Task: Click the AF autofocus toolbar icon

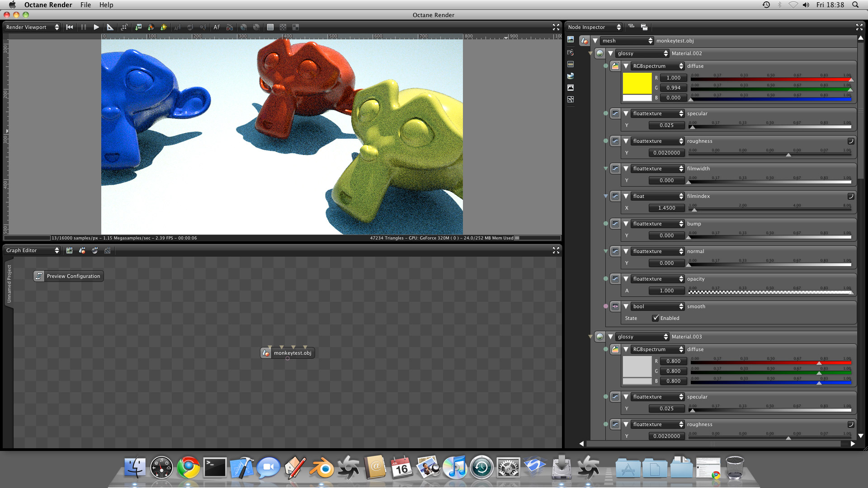Action: click(x=217, y=27)
